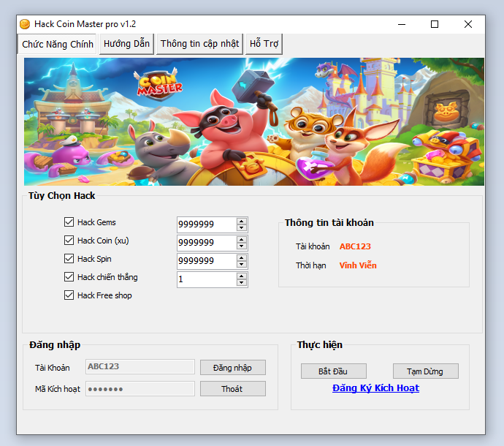Click the Đăng nhập button
The height and width of the screenshot is (446, 504).
[232, 368]
